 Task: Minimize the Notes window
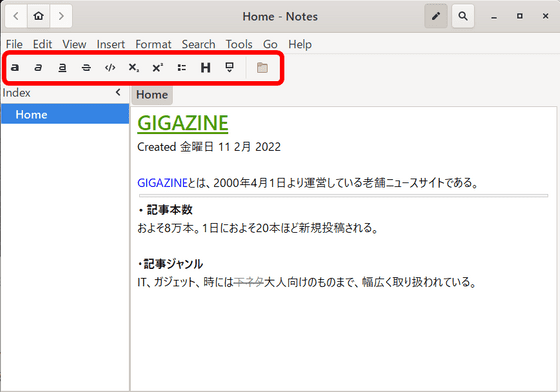pos(494,16)
